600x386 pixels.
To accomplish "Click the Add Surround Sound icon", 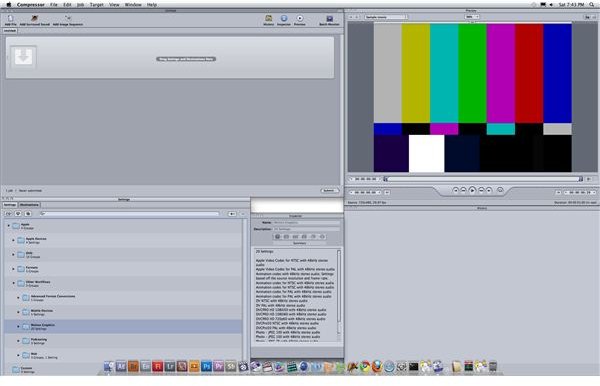I will click(x=34, y=19).
